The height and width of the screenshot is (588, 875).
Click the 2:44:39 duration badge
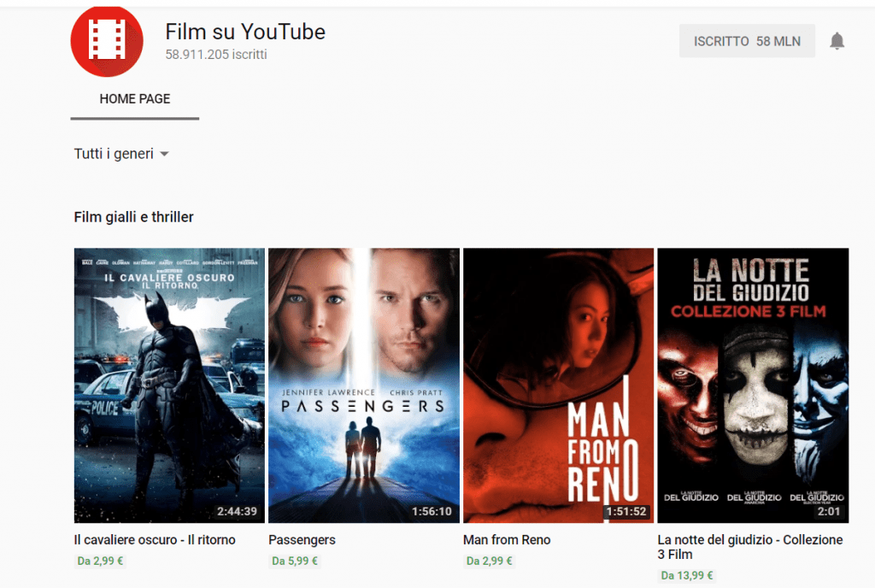tap(238, 512)
